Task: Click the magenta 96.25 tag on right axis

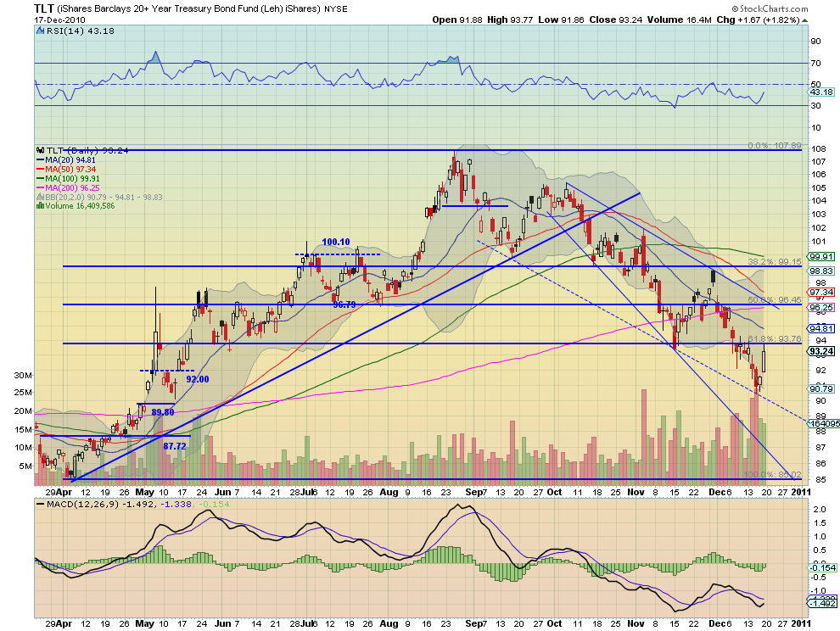Action: coord(821,308)
